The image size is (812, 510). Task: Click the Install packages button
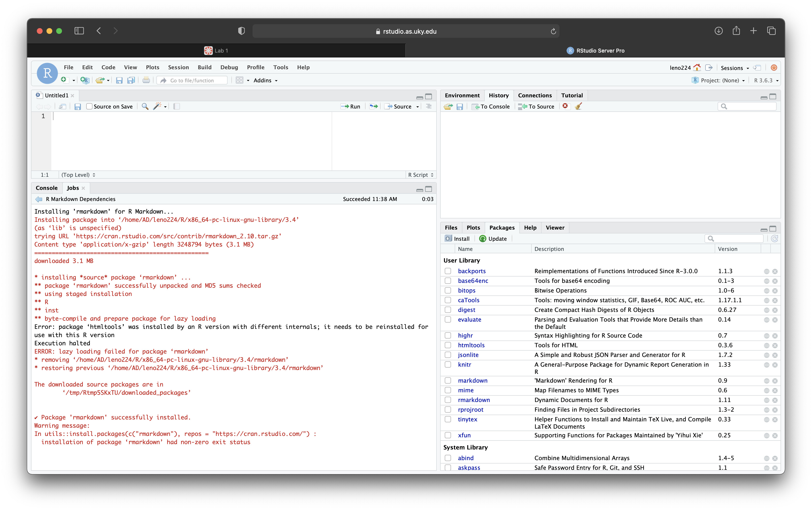(x=457, y=239)
